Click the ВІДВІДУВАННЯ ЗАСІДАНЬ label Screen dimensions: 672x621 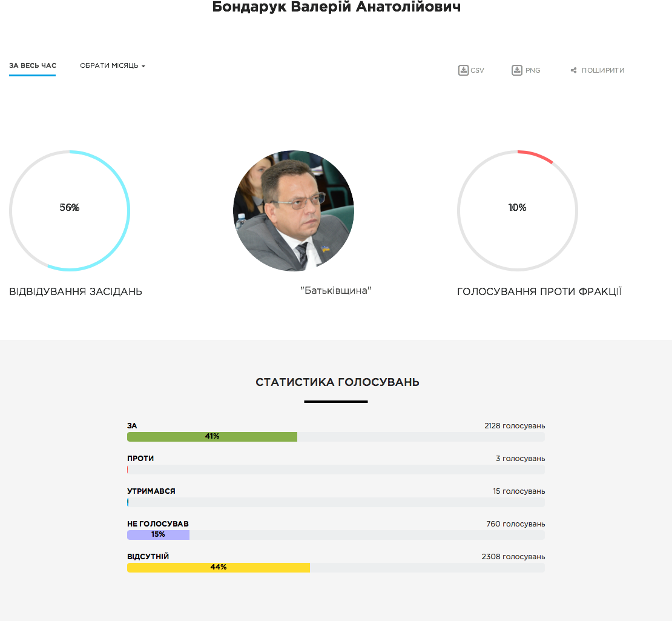(76, 291)
